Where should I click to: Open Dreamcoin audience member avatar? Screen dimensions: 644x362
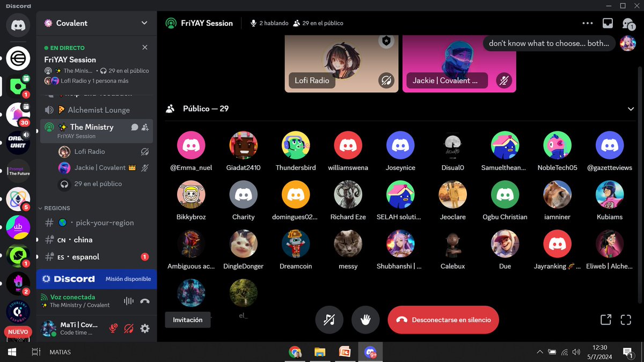click(296, 244)
